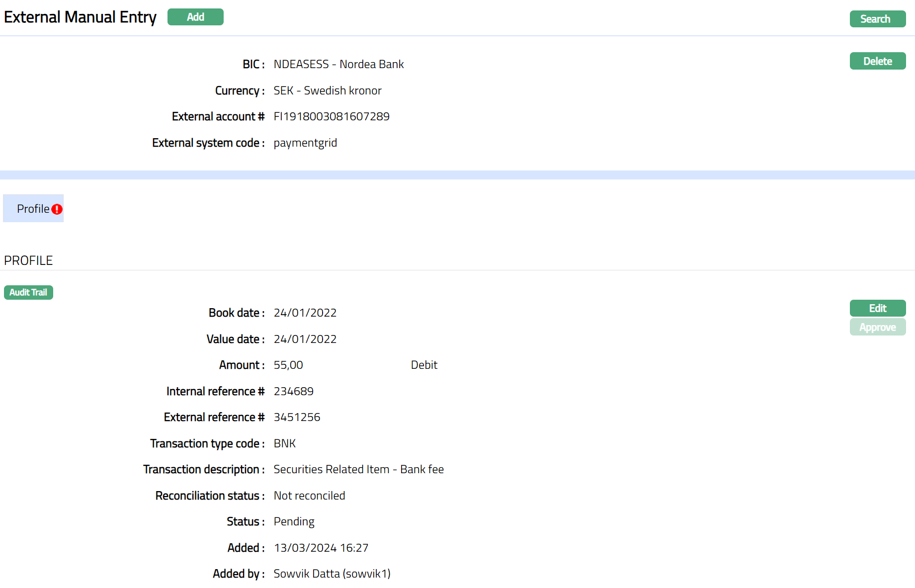Click the currency value SEK - Swedish kronor
This screenshot has width=915, height=588.
point(328,90)
